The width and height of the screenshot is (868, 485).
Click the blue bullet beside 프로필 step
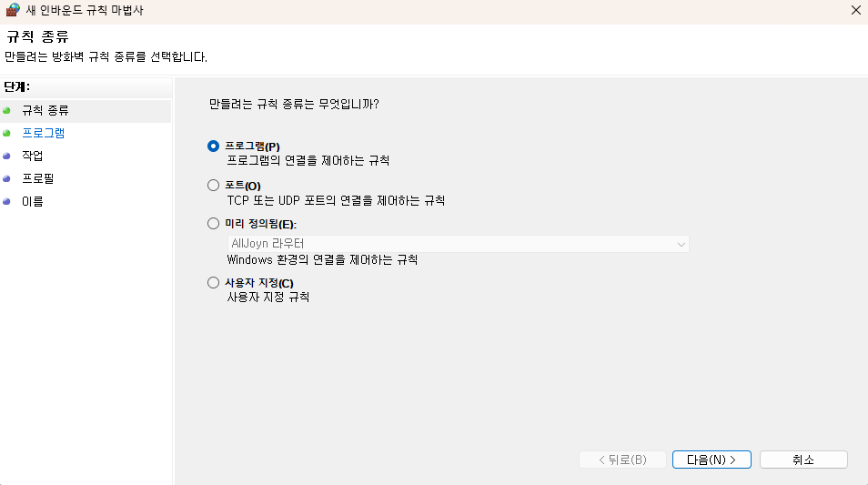(6, 178)
